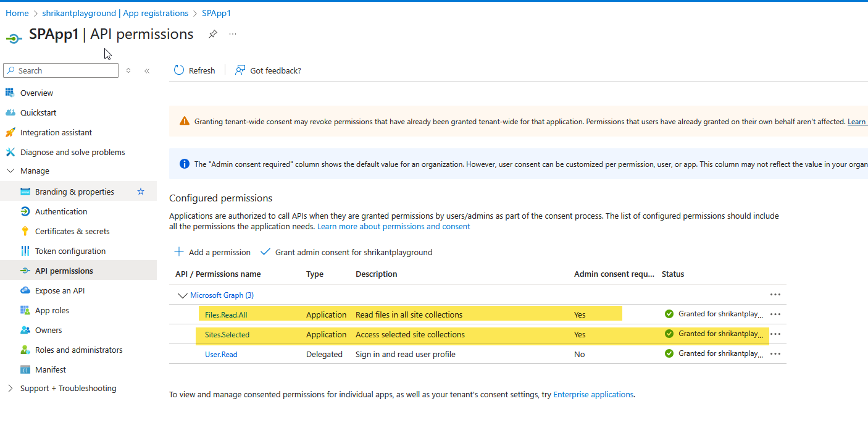Click the plus icon for Add a permission
Viewport: 868px width, 430px height.
tap(179, 252)
